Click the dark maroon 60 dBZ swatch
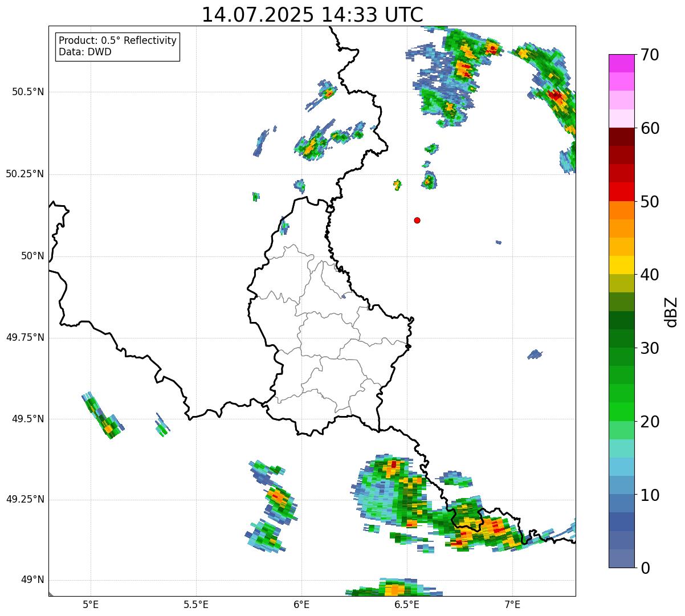This screenshot has width=685, height=616. 621,137
